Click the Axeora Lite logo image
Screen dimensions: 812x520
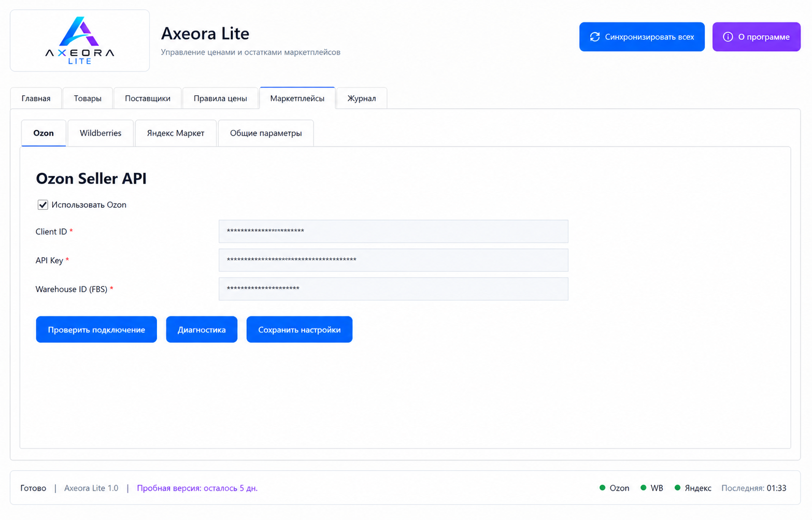pyautogui.click(x=80, y=40)
